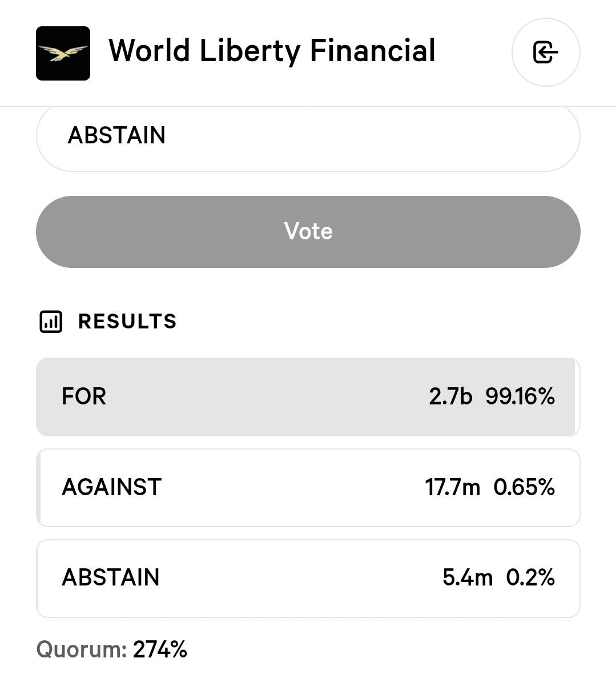Click the 17.7m AGAINST vote count
The height and width of the screenshot is (682, 616).
452,487
